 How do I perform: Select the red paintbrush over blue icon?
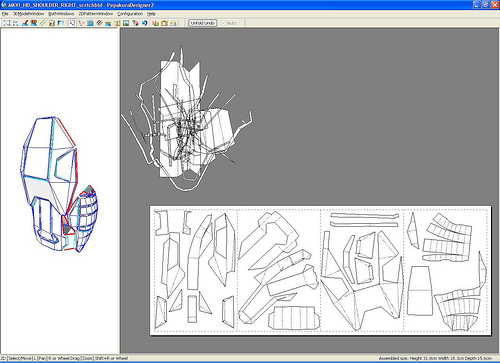pos(25,23)
